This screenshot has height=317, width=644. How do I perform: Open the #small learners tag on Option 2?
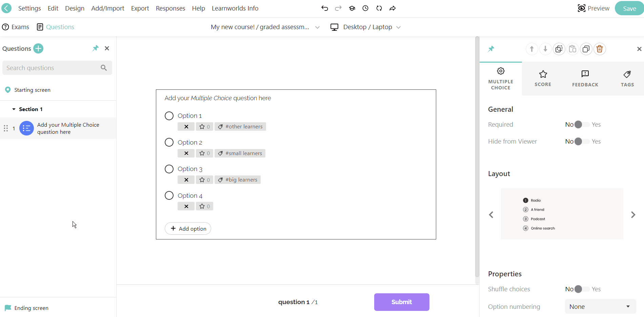click(240, 153)
